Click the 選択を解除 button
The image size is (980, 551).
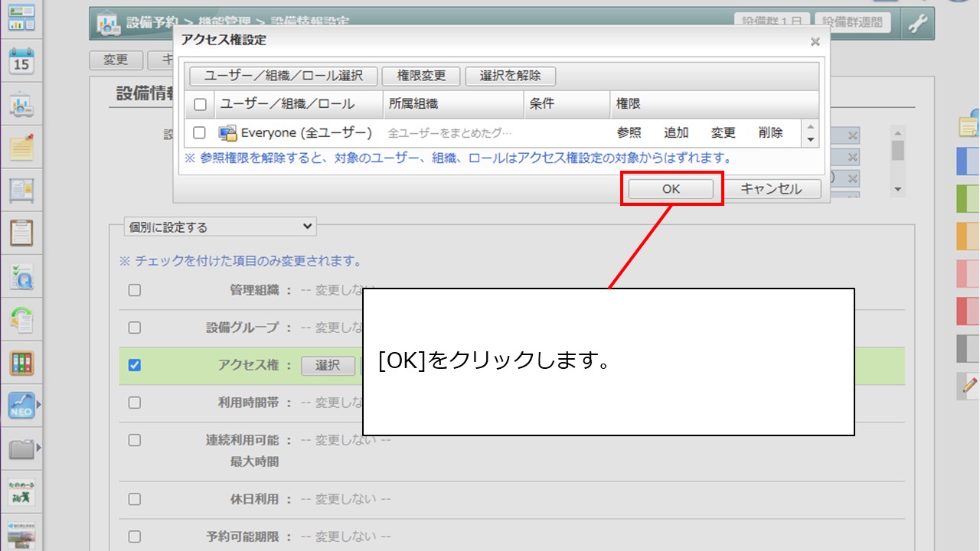[510, 76]
